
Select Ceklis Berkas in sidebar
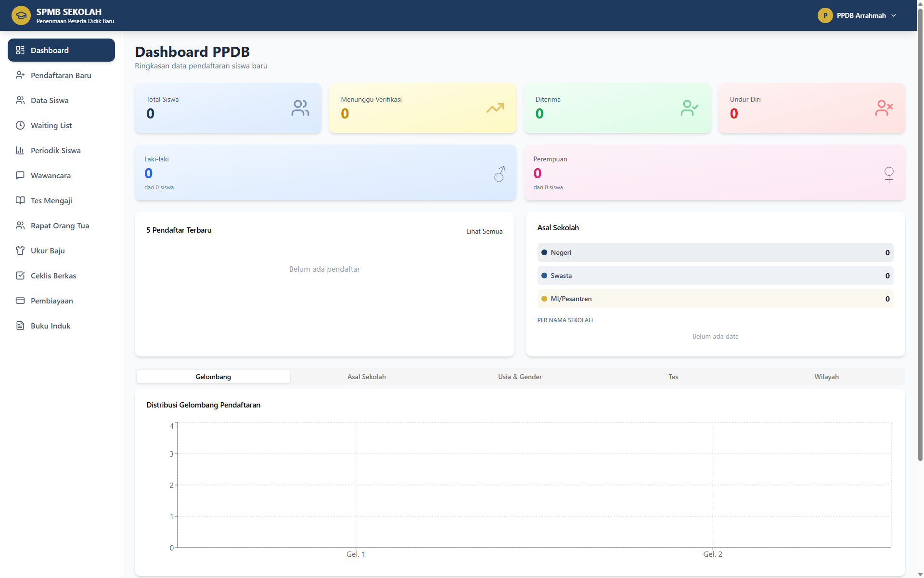pos(61,276)
